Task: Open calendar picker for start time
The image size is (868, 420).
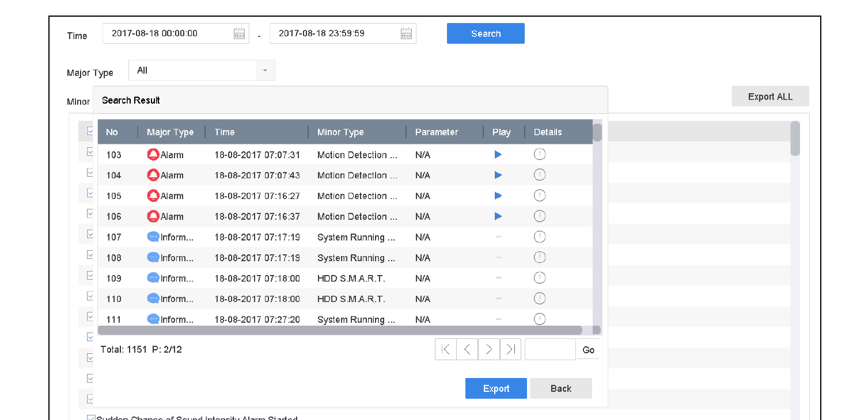Action: [239, 33]
